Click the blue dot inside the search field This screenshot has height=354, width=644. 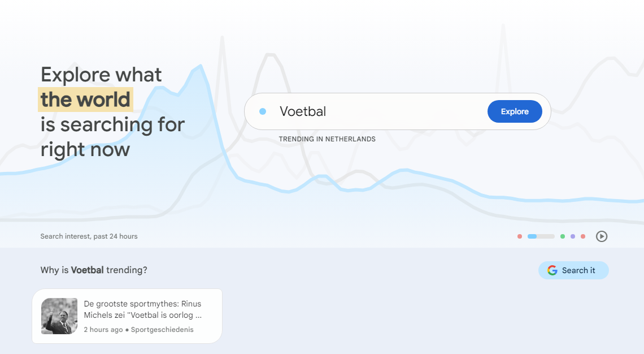click(262, 111)
